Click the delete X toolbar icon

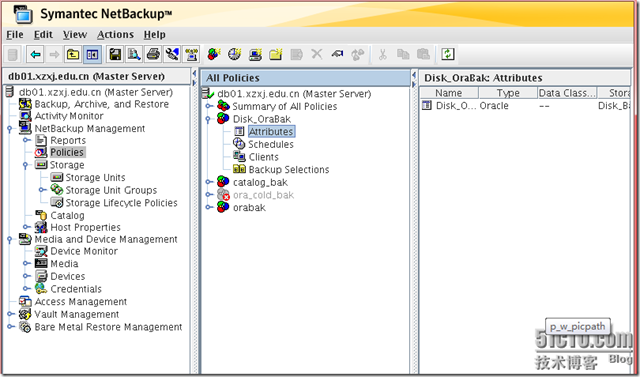tap(317, 54)
